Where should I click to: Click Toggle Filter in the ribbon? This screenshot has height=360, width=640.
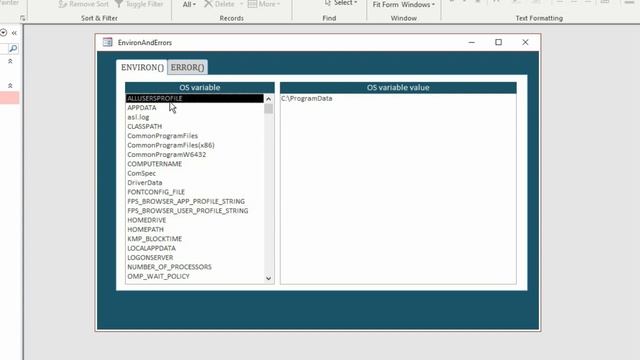[x=139, y=4]
